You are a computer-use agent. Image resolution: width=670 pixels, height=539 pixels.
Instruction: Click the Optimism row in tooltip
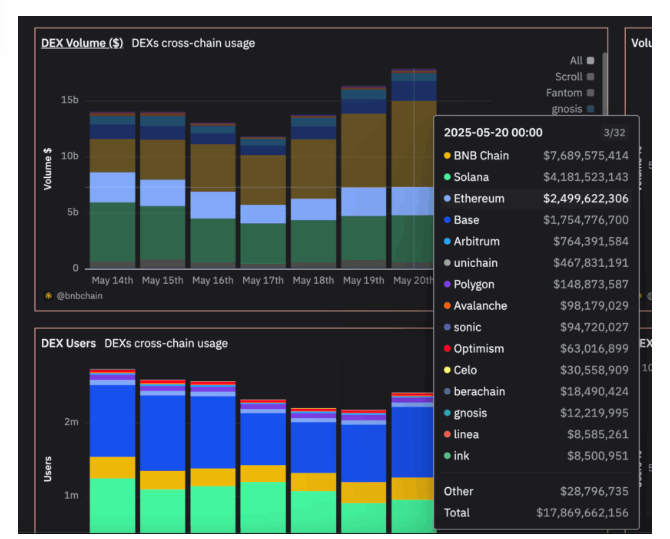tap(536, 349)
